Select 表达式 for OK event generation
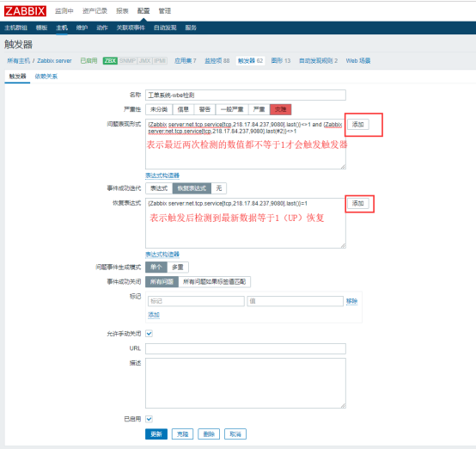This screenshot has height=449, width=476. point(159,188)
